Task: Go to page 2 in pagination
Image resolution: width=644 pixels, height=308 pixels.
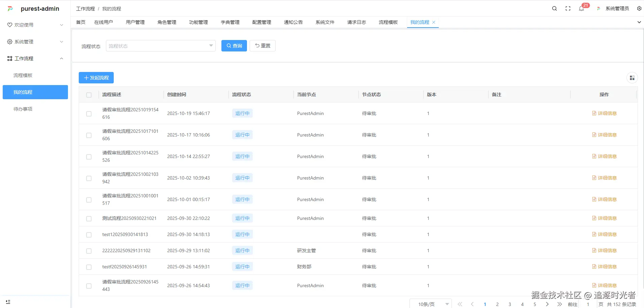Action: click(x=497, y=304)
